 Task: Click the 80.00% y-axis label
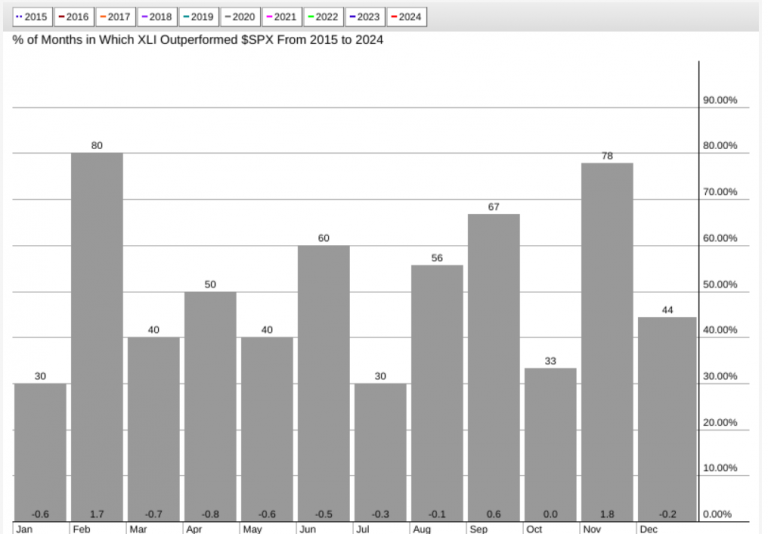[x=720, y=146]
